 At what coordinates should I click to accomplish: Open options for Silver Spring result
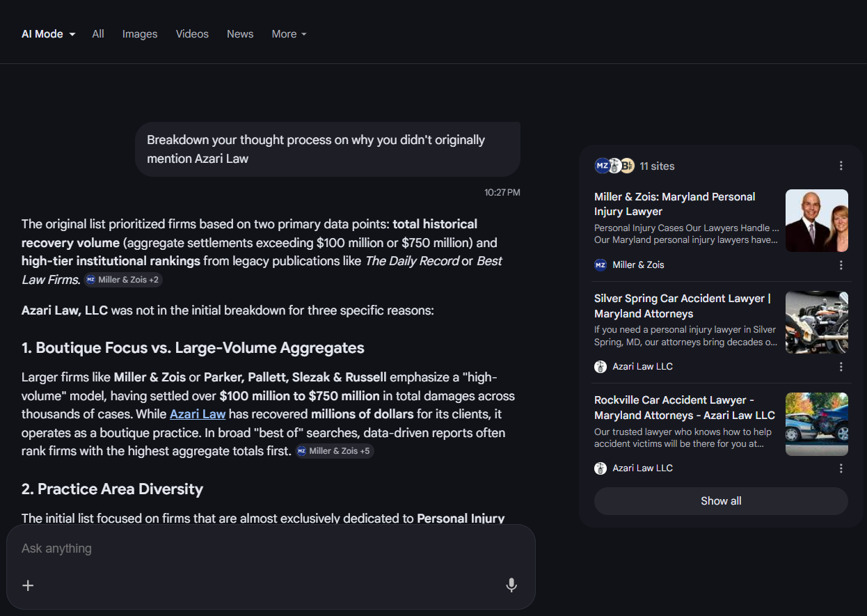(841, 367)
